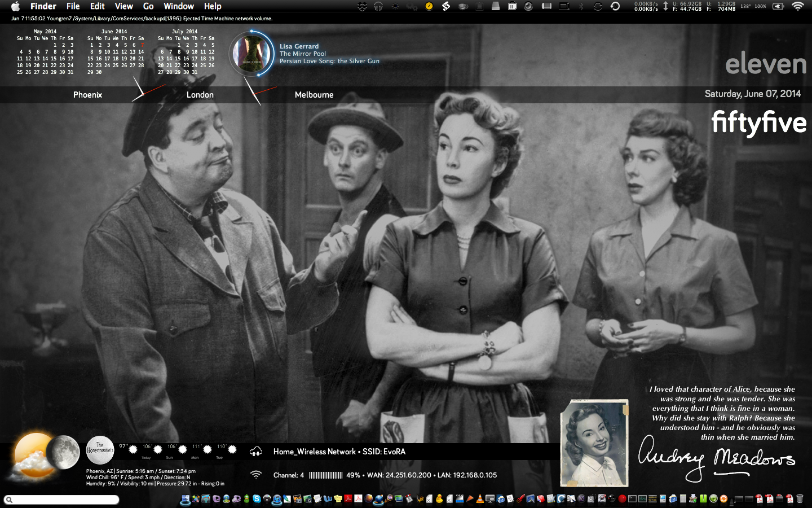812x508 pixels.
Task: Click the 'eleven' hour clock text
Action: pyautogui.click(x=766, y=64)
